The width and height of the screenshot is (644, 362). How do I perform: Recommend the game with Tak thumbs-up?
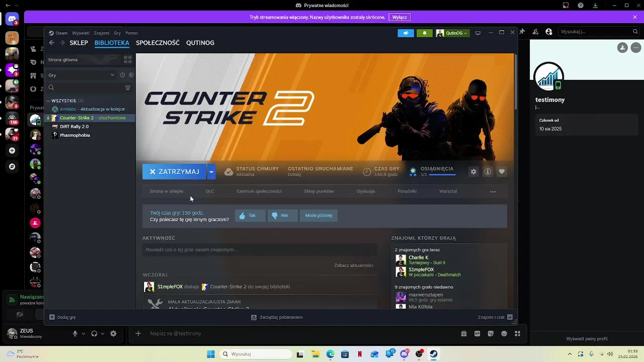(250, 216)
